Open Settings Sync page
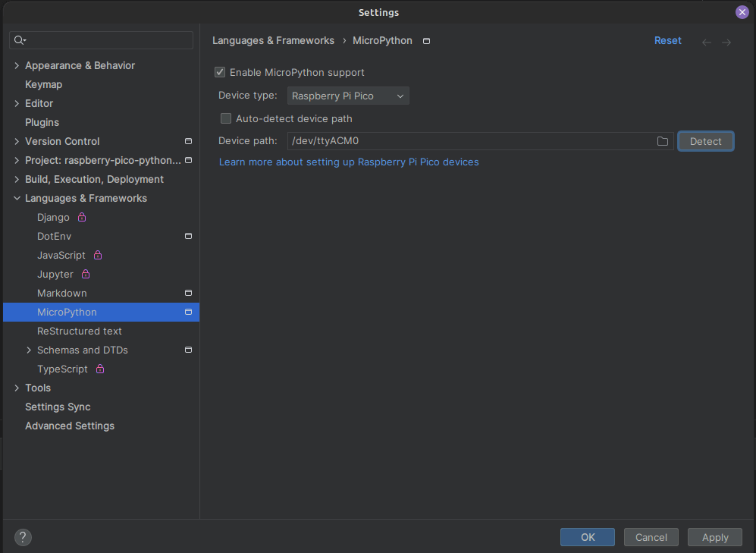 pos(58,407)
